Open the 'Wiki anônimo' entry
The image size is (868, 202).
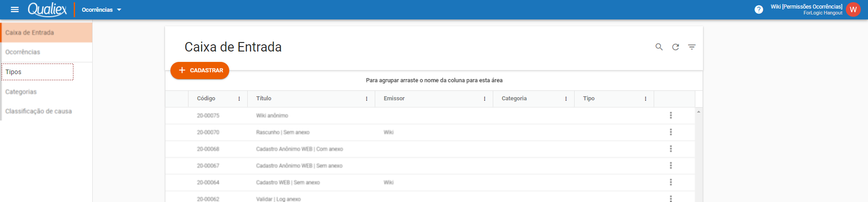(x=272, y=116)
